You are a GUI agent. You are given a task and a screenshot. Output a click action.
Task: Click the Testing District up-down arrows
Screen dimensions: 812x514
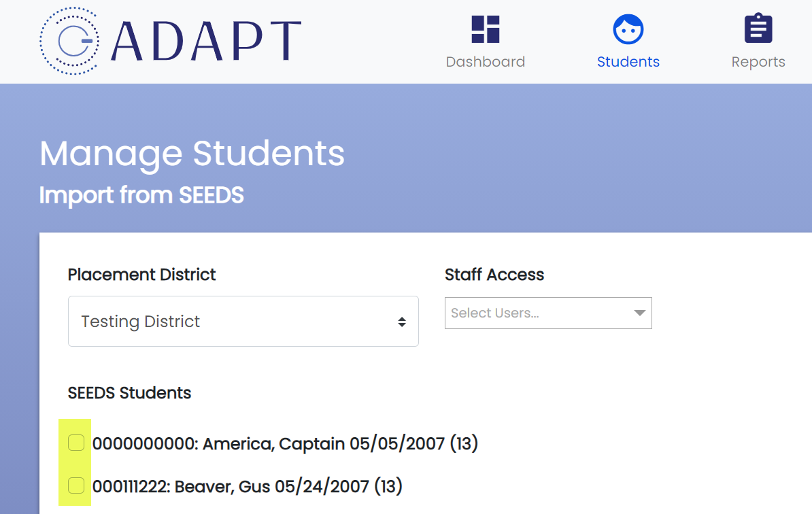coord(402,322)
